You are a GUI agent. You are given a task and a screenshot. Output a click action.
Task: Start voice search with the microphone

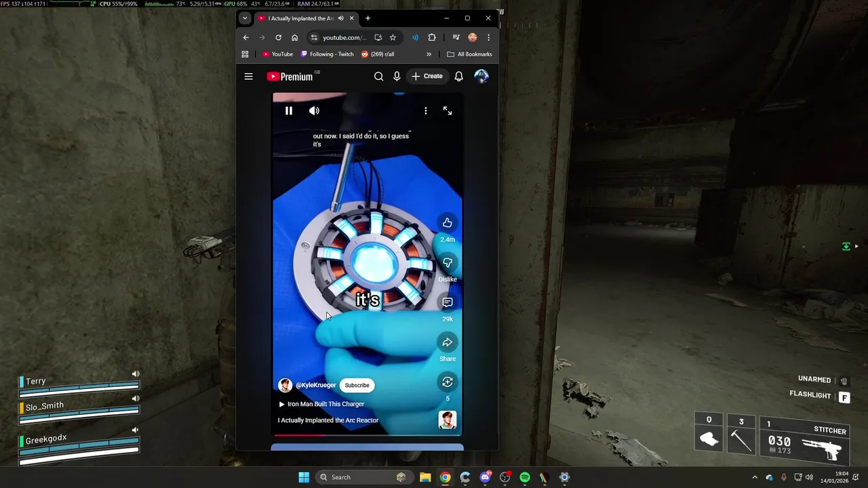pos(397,77)
